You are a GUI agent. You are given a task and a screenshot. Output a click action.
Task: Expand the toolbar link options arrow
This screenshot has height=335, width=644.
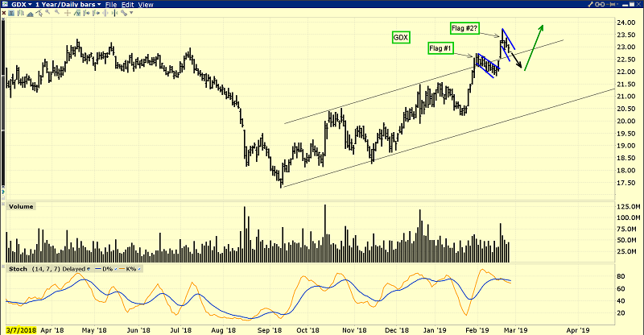point(131,13)
